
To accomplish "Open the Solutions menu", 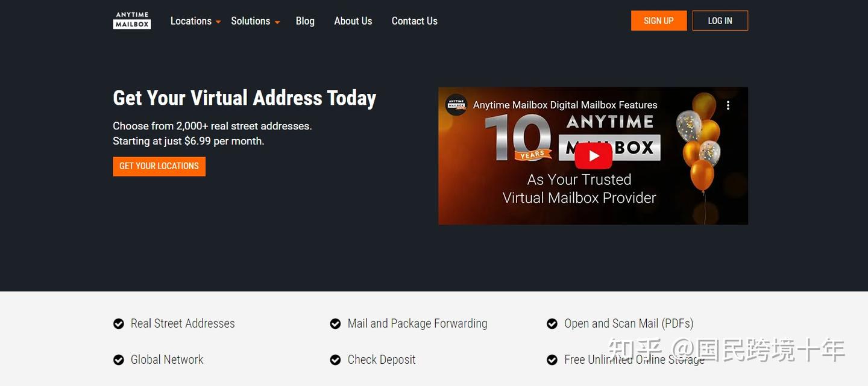I will [x=251, y=21].
